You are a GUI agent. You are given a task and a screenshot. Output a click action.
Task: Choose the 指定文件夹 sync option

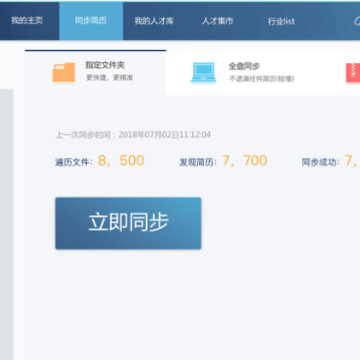coord(95,72)
